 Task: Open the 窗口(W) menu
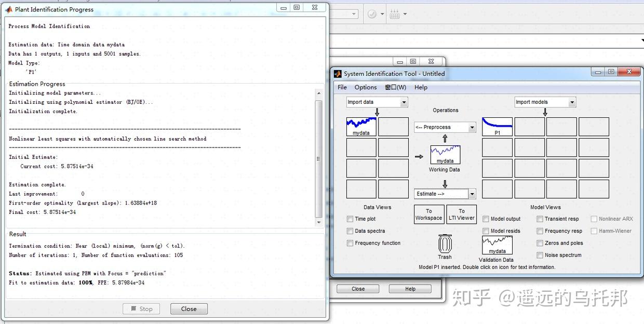tap(395, 87)
